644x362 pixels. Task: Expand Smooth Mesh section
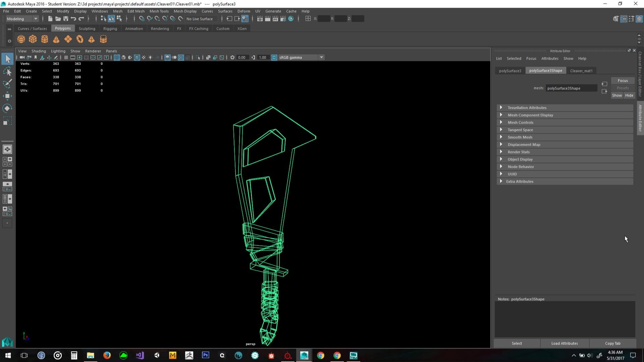[x=565, y=137]
